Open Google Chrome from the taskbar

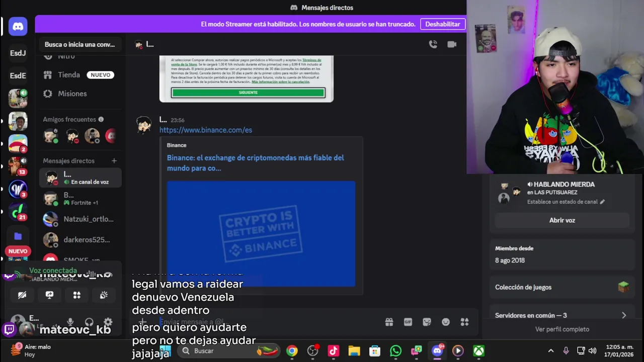coord(292,351)
